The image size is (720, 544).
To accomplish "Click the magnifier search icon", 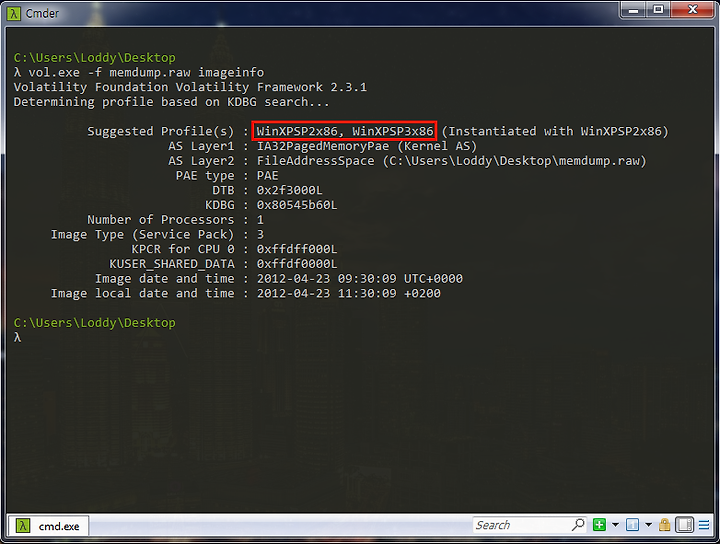I will (x=578, y=525).
